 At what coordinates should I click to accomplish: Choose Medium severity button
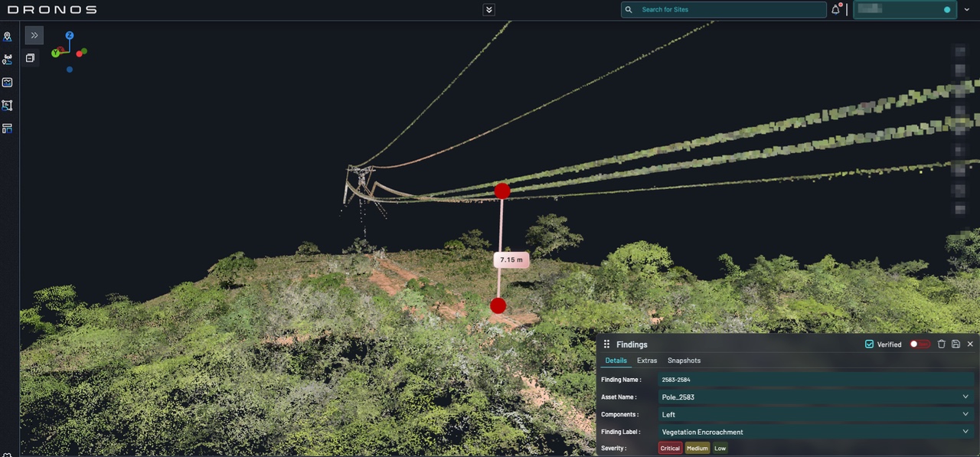pos(697,449)
